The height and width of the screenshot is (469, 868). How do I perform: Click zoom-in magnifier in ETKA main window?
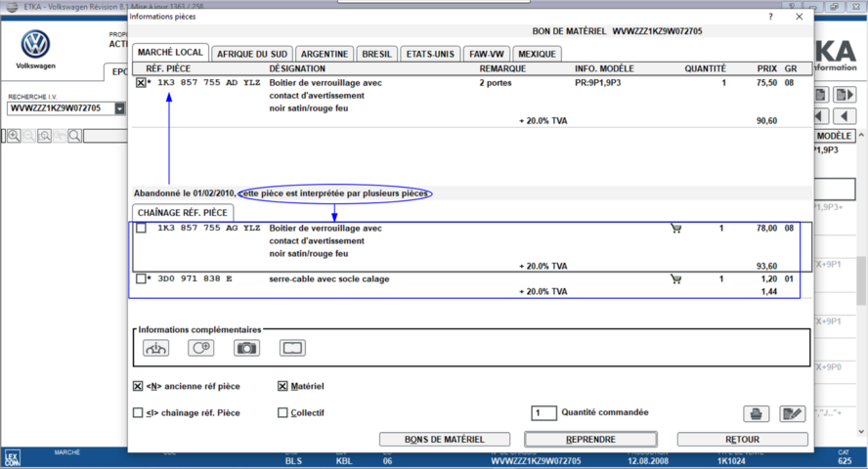(14, 136)
